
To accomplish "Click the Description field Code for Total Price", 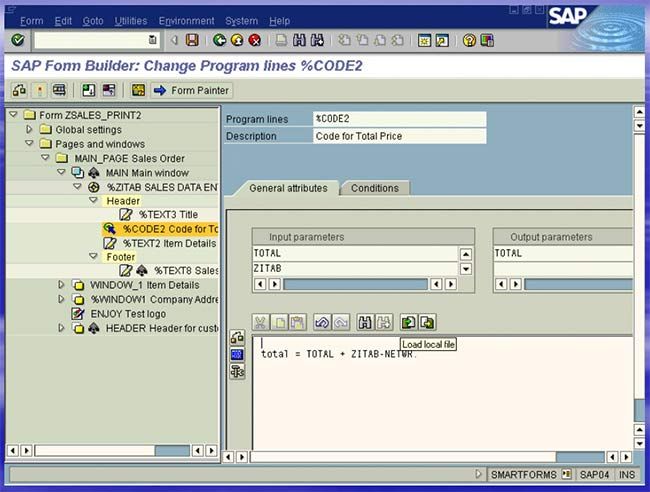I will coord(400,136).
